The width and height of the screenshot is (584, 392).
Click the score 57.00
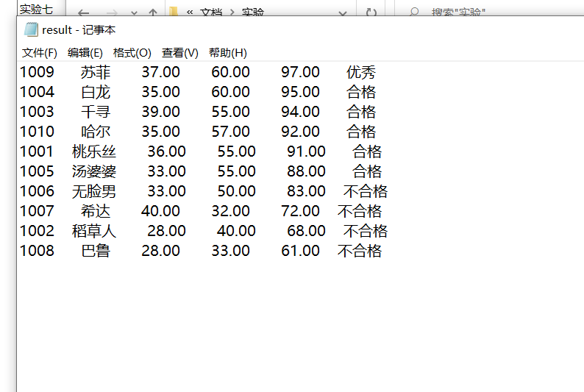[x=230, y=132]
